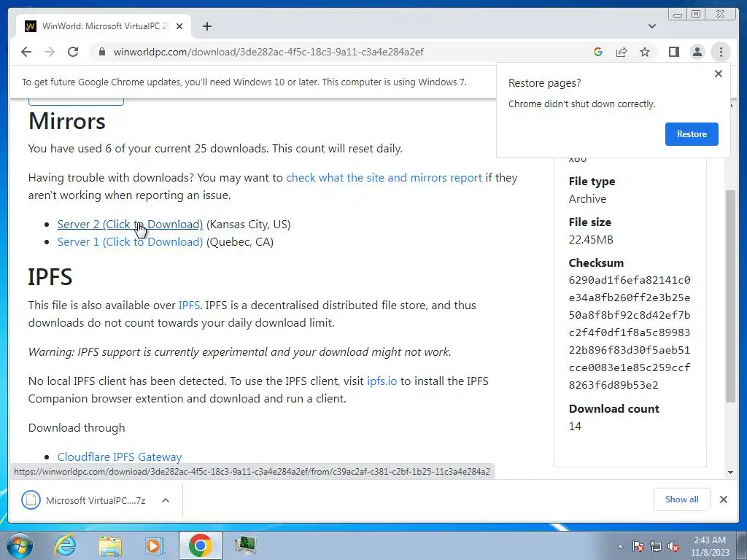Open Windows Explorer from the taskbar
Screen dimensions: 747x560
[x=110, y=545]
